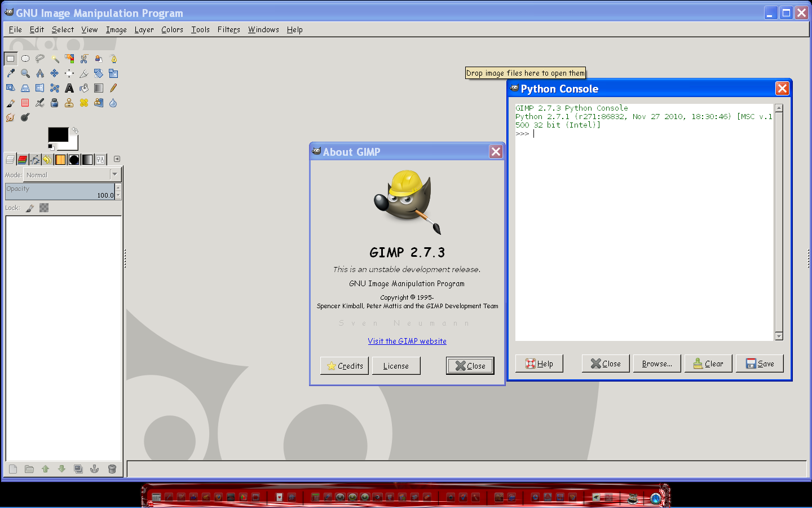Pick the Crop knife tool
812x508 pixels.
[84, 73]
